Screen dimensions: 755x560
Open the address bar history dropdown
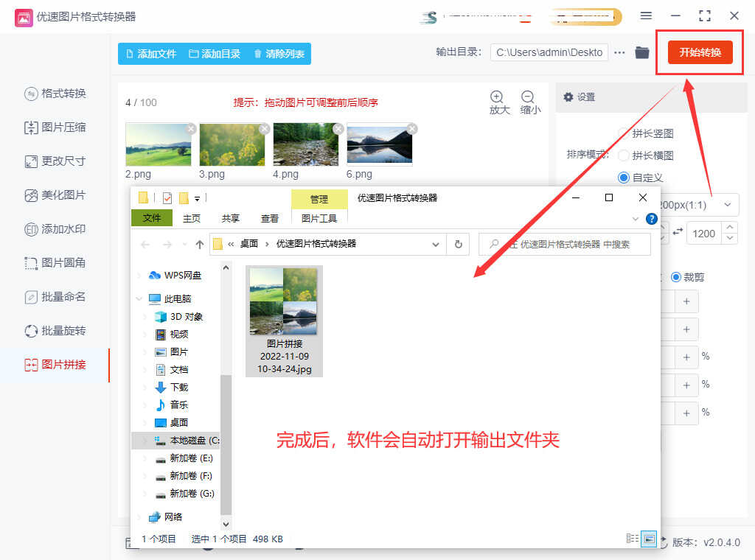pyautogui.click(x=436, y=244)
